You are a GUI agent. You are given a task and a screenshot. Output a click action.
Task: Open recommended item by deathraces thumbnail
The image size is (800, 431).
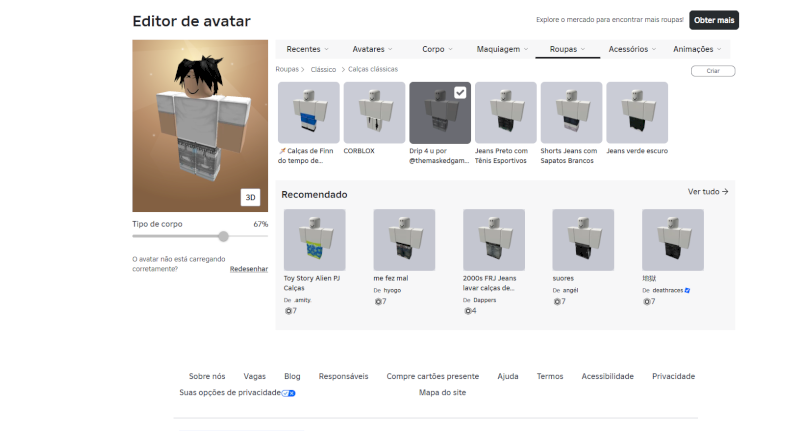[x=673, y=240]
